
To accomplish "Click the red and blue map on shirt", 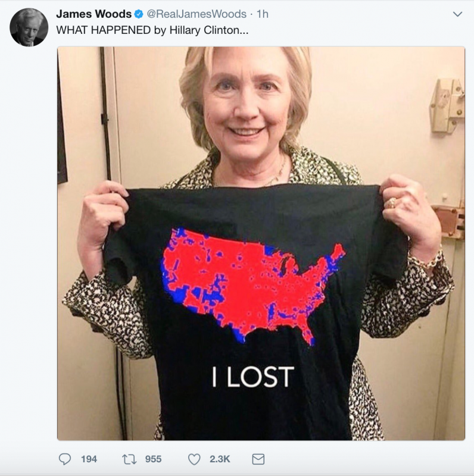I will click(254, 287).
